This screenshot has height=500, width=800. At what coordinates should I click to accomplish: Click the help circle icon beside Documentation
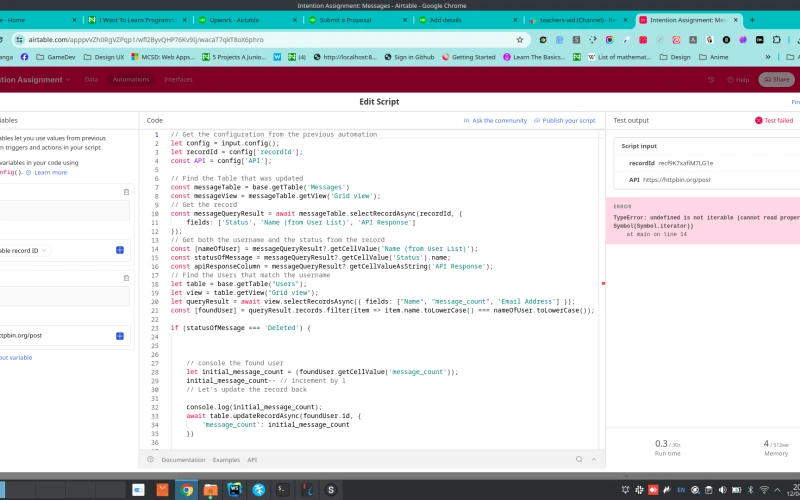coord(151,459)
